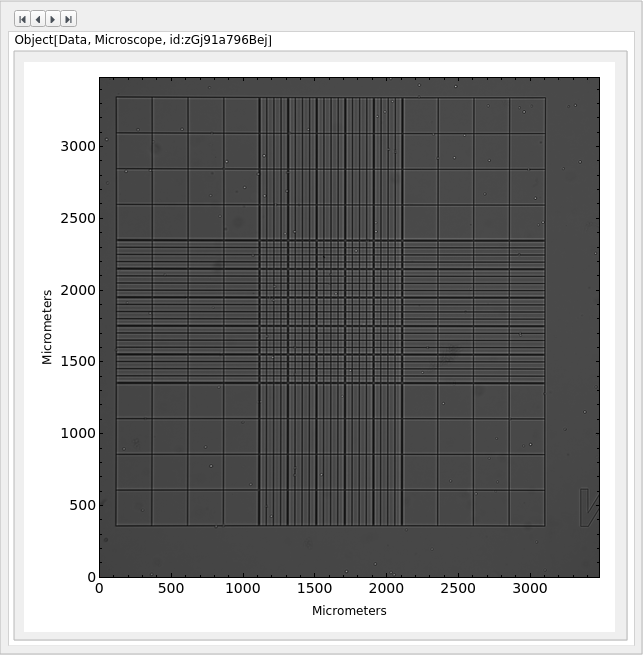
Task: Select y-axis tick label 1000
Action: [77, 433]
